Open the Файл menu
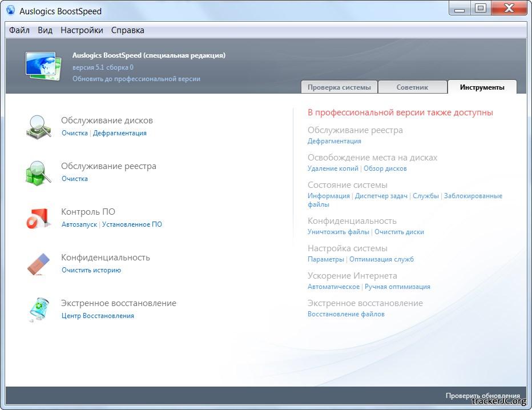 [19, 30]
